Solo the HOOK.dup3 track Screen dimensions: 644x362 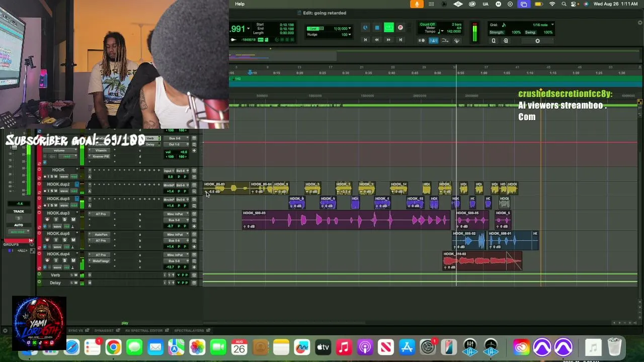point(64,220)
